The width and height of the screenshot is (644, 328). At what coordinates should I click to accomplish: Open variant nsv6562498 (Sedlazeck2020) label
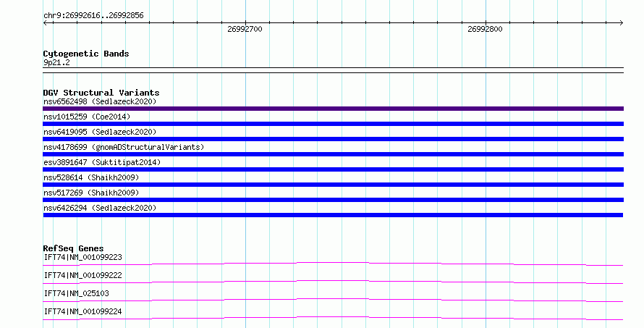pyautogui.click(x=100, y=101)
